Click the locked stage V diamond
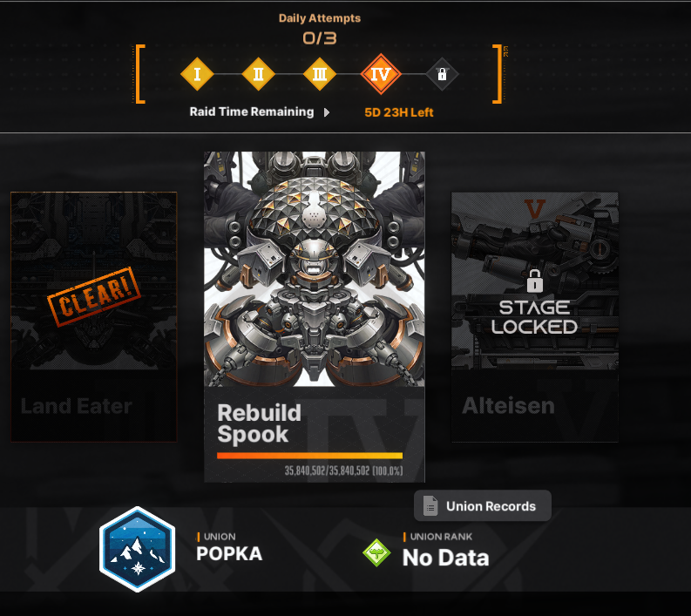The height and width of the screenshot is (616, 691). [x=442, y=74]
